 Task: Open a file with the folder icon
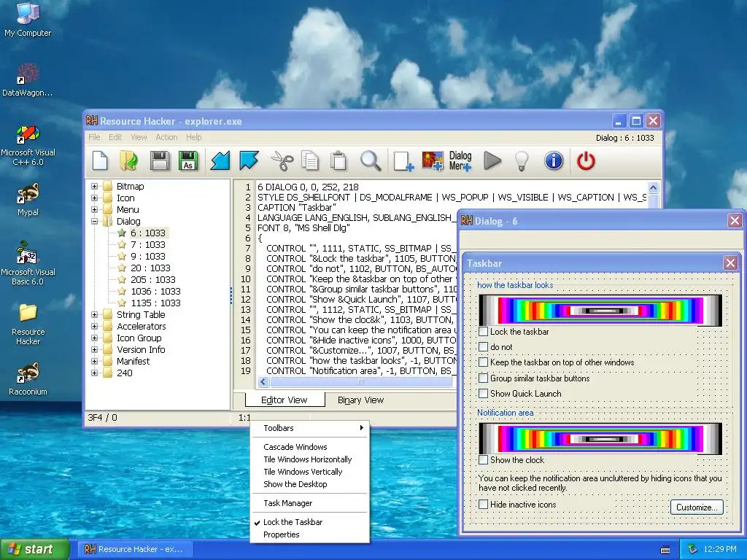coord(129,160)
